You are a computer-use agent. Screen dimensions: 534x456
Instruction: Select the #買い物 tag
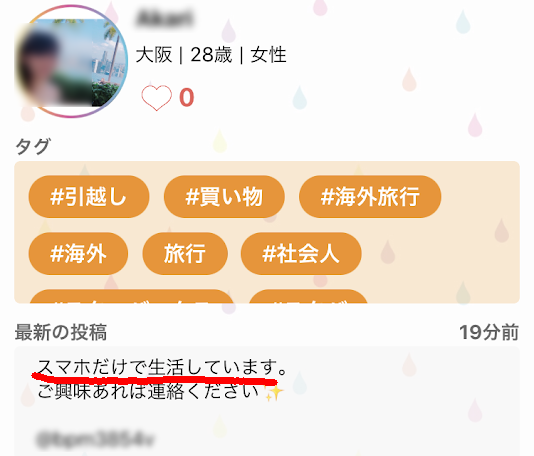[224, 196]
